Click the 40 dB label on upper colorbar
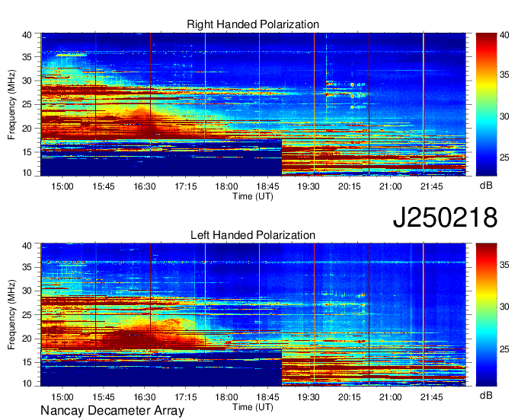Screen dimensions: 518x420 click(x=504, y=35)
